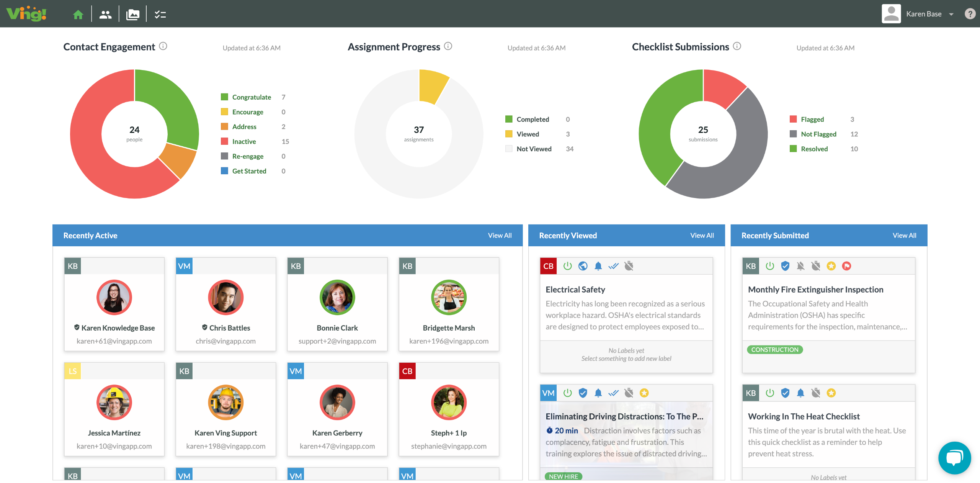Go to the Home dashboard icon

click(x=78, y=15)
